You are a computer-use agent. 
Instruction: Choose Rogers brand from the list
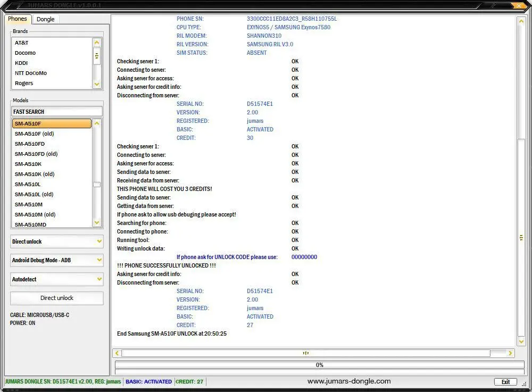24,83
